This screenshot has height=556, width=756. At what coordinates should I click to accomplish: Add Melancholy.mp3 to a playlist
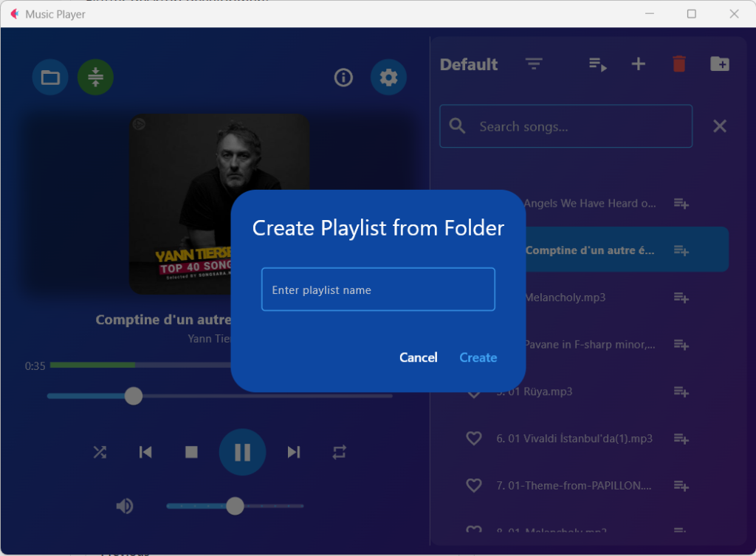point(681,298)
